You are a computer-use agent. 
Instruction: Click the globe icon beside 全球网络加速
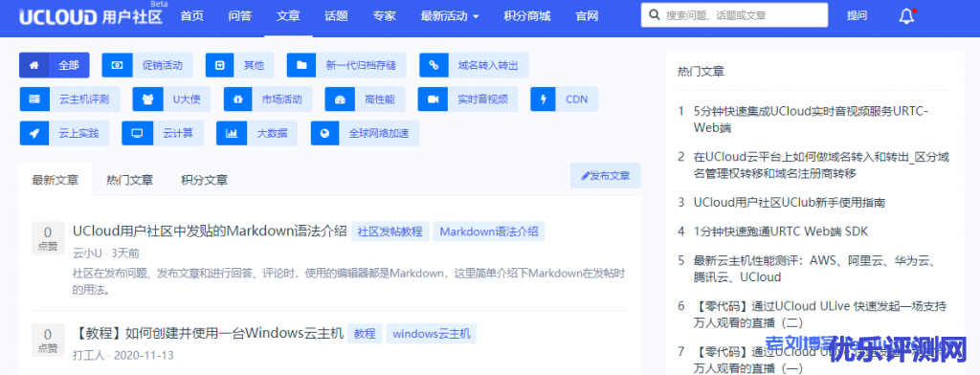[x=325, y=133]
